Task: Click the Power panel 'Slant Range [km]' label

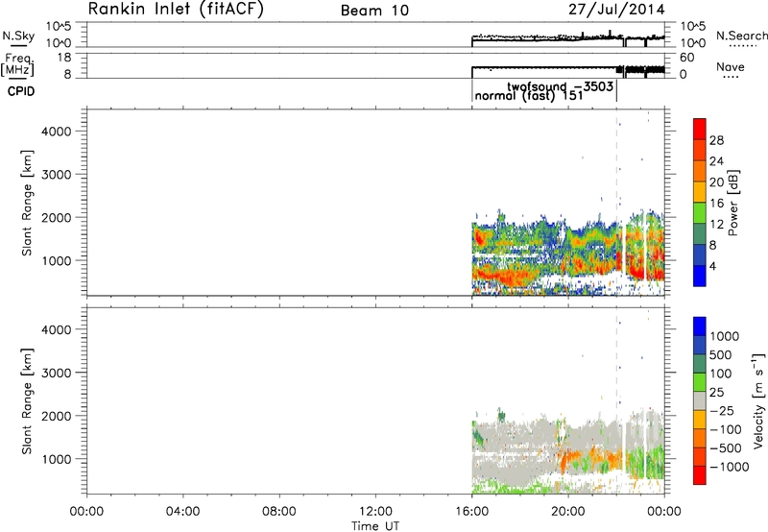Action: 27,203
